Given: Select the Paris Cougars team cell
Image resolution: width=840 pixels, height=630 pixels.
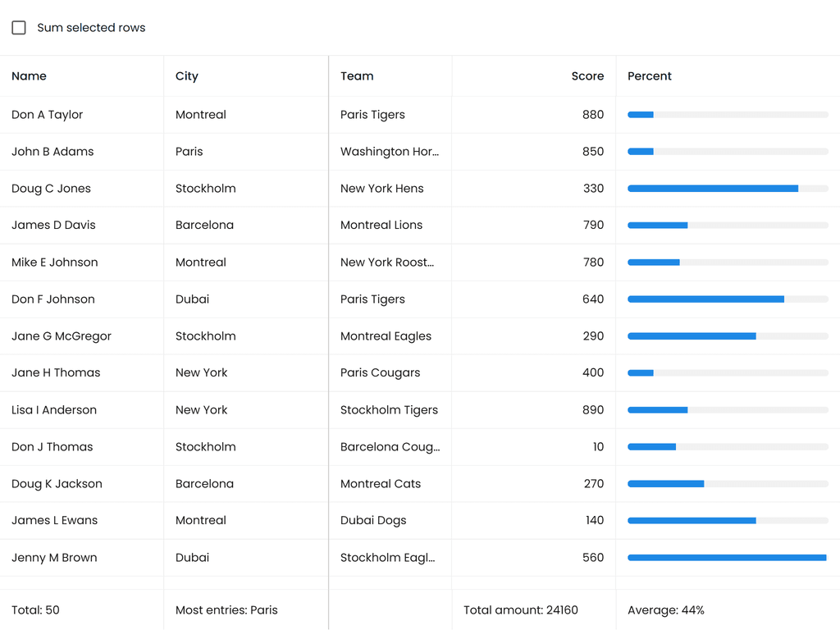Looking at the screenshot, I should (x=380, y=373).
